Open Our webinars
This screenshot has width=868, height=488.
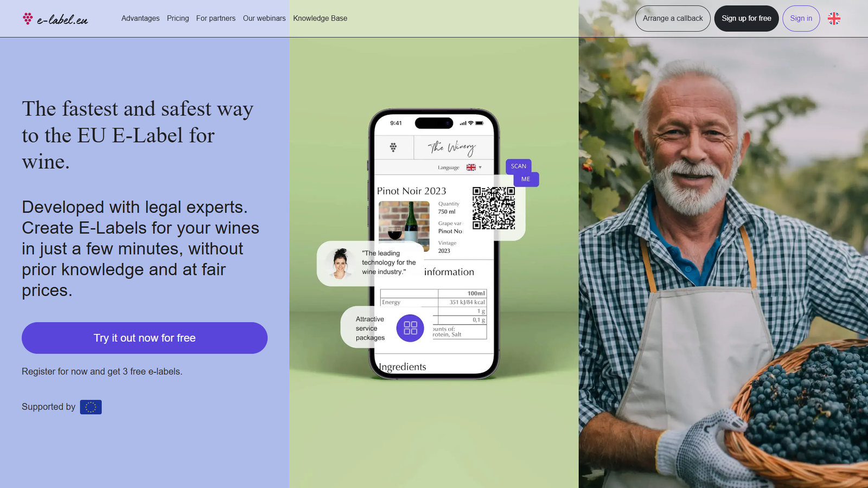[264, 18]
